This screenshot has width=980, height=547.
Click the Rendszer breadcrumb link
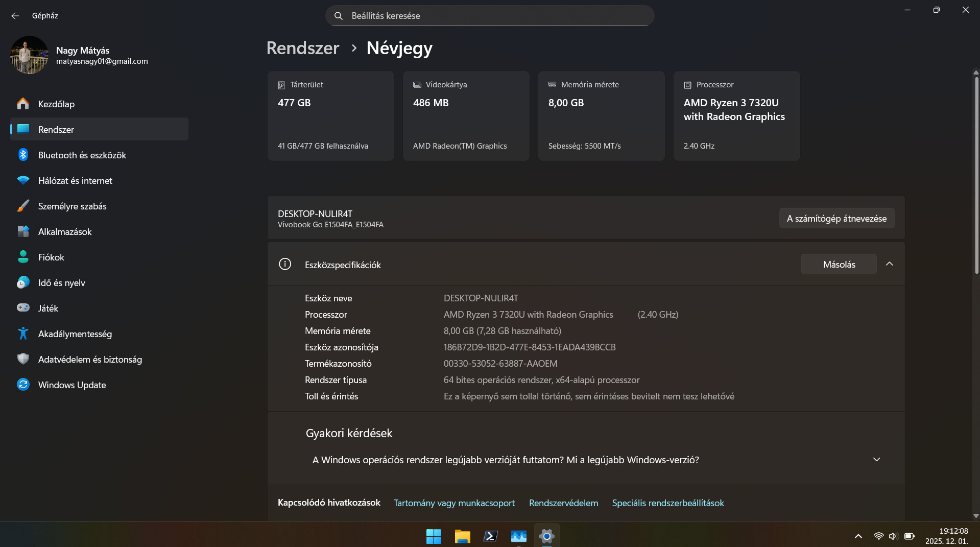pos(303,48)
